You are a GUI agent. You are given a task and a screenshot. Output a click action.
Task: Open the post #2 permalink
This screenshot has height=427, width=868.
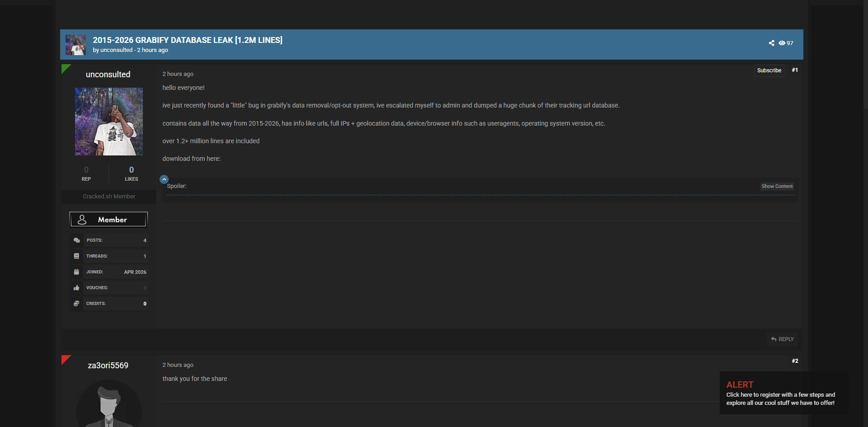(x=795, y=361)
